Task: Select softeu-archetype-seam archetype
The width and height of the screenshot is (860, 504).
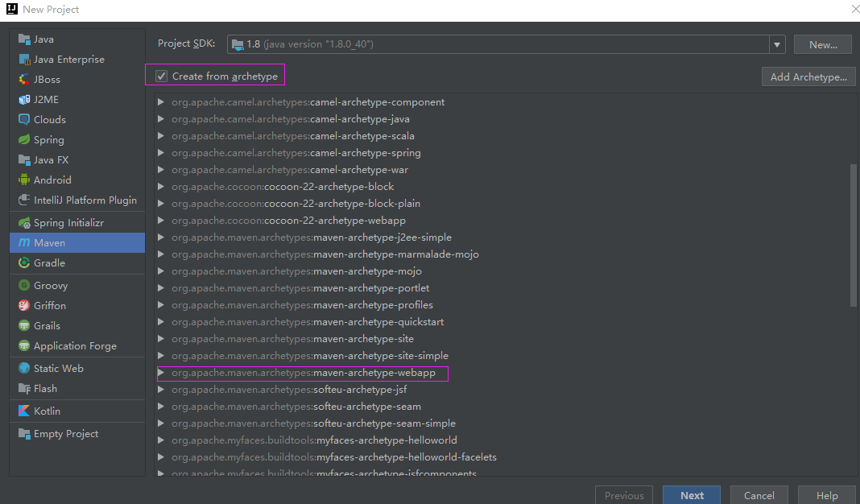Action: pyautogui.click(x=296, y=407)
